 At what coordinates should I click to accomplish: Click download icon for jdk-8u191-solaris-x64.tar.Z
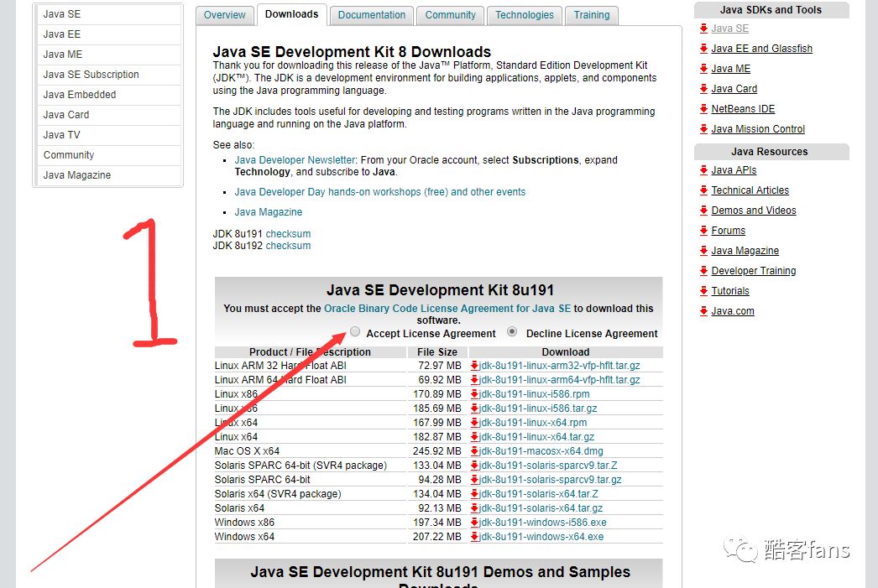coord(474,494)
